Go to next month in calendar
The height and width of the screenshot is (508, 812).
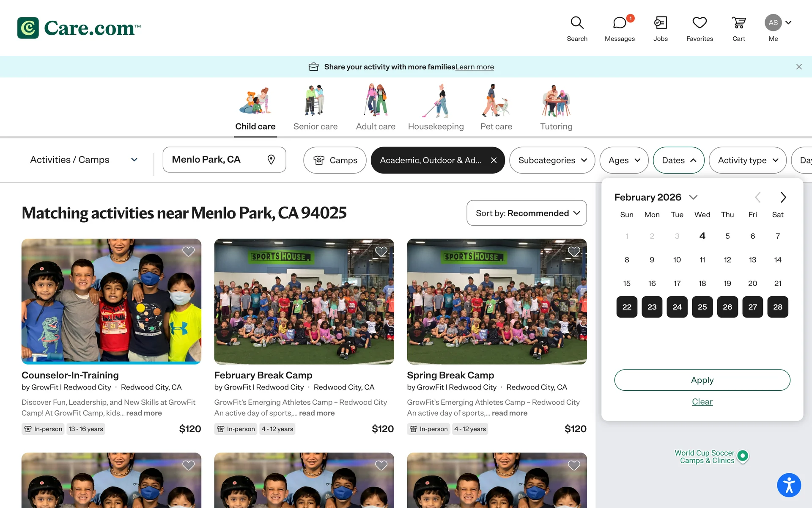click(783, 197)
